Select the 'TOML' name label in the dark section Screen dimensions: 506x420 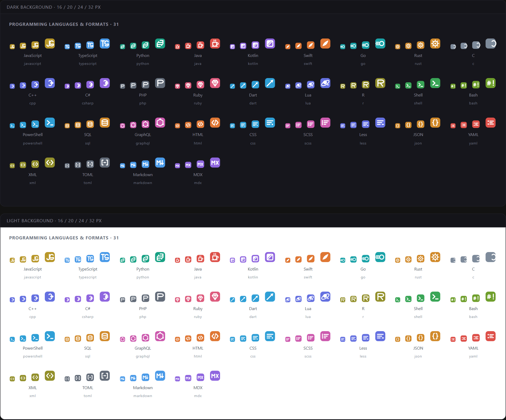[x=88, y=175]
